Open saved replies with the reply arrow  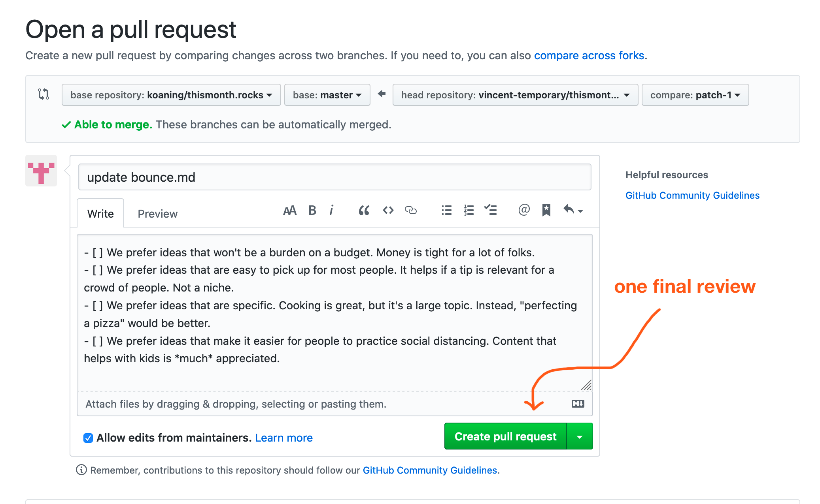coord(573,210)
